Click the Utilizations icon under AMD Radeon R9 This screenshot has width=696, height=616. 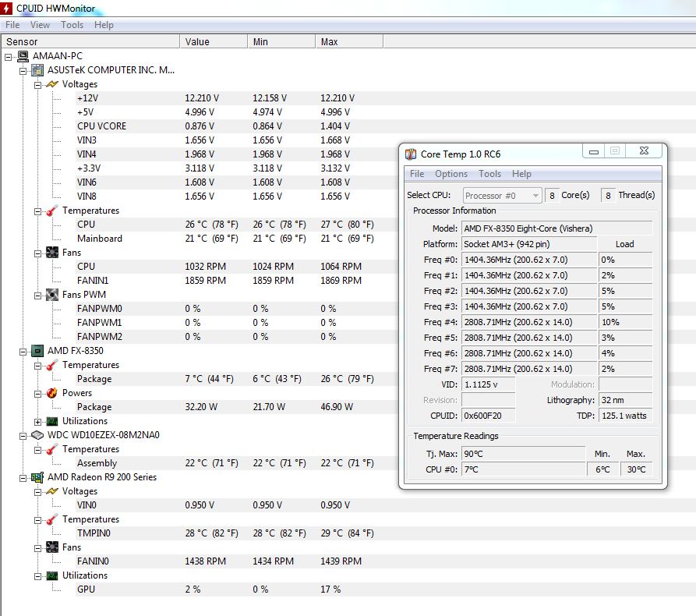pos(52,575)
